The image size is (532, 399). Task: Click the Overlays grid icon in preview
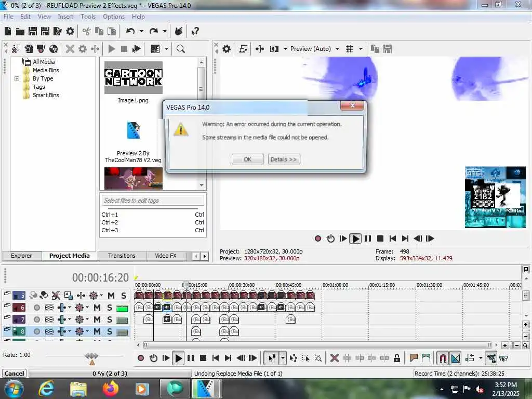[350, 49]
